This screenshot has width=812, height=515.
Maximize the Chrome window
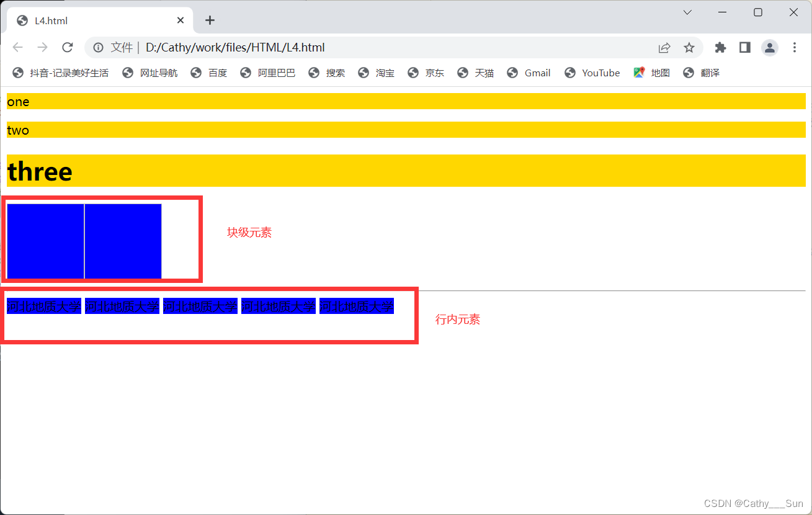tap(757, 12)
